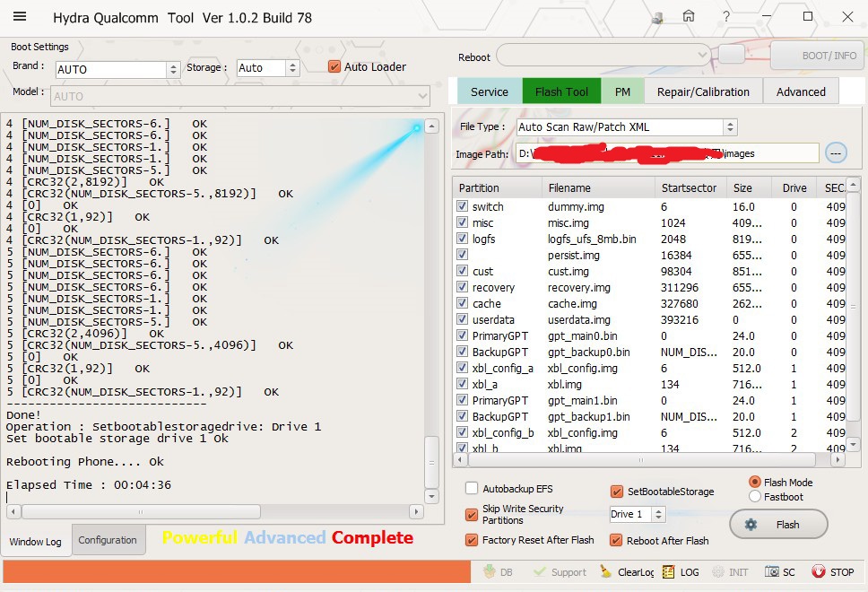868x592 pixels.
Task: Sort by Filename column header
Action: point(598,187)
